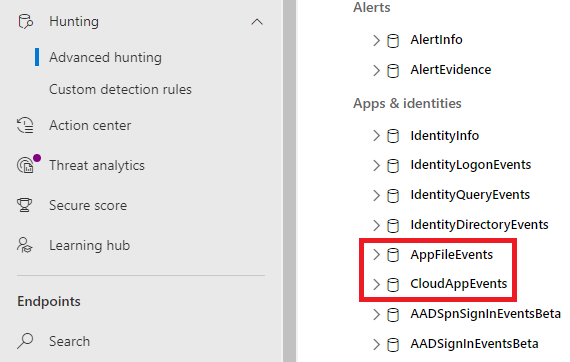Expand the AADSignInEventsBeta chevron
The height and width of the screenshot is (362, 570).
376,344
